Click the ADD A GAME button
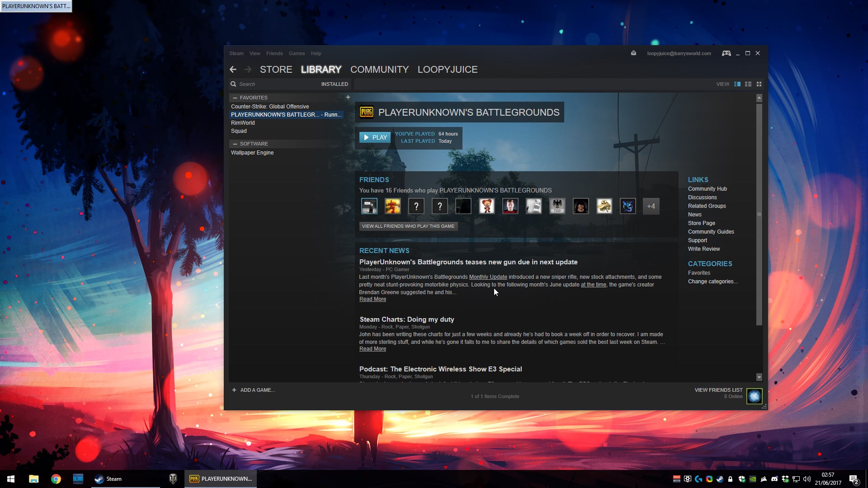The height and width of the screenshot is (488, 868). click(x=253, y=390)
